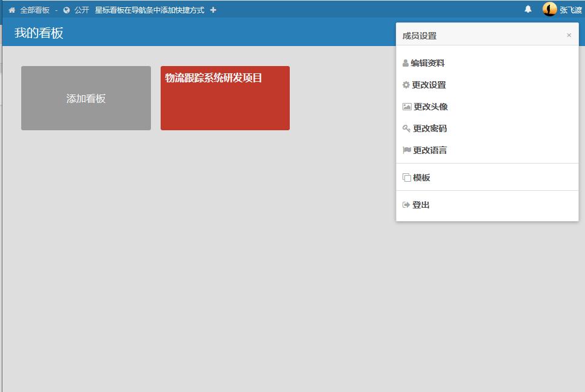The width and height of the screenshot is (585, 392).
Task: Open notifications with the bell icon
Action: [528, 9]
